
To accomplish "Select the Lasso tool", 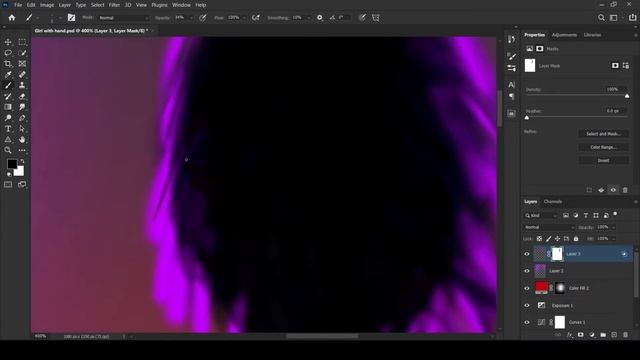I will click(x=8, y=53).
